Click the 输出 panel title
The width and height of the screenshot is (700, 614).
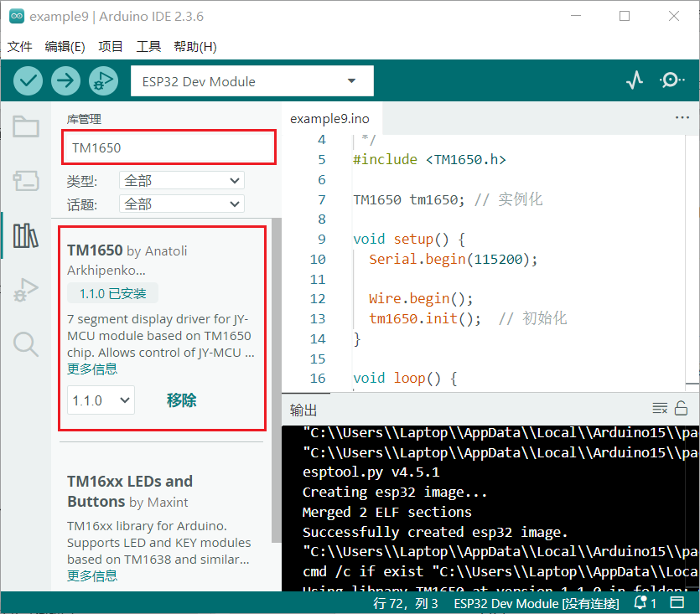(303, 410)
